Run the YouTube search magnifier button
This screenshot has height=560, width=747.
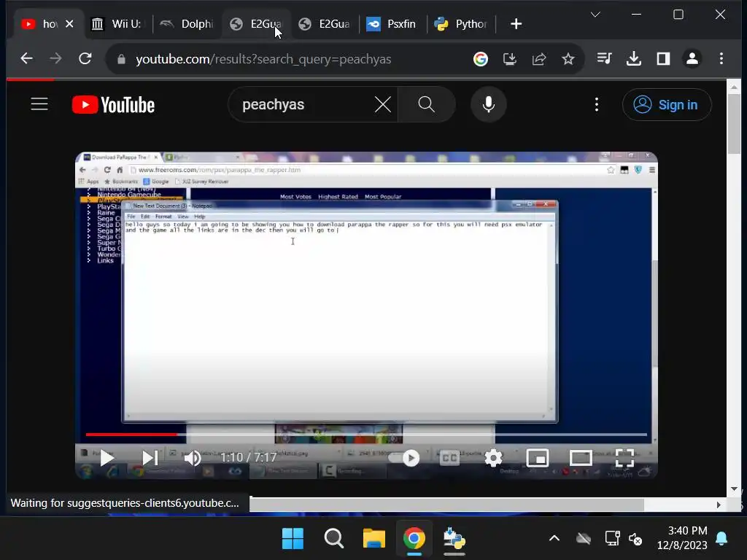[x=426, y=104]
